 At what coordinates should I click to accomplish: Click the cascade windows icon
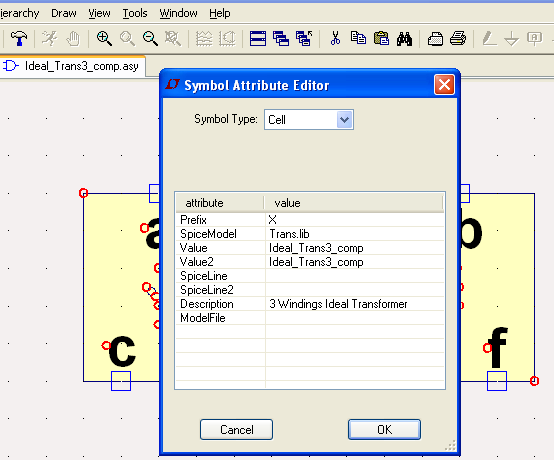pos(281,38)
